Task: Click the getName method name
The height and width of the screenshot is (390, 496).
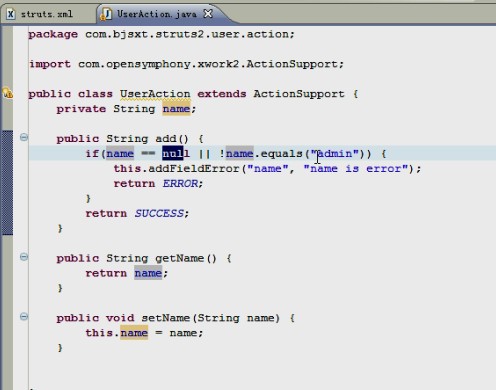Action: (179, 258)
